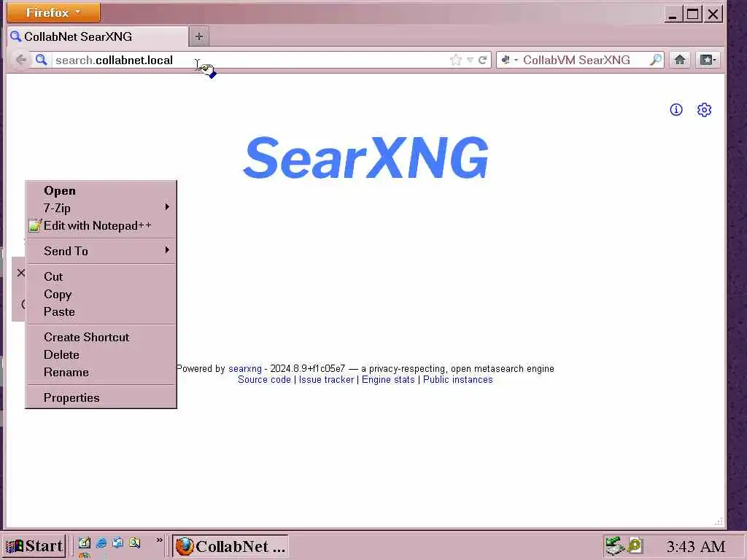The height and width of the screenshot is (560, 747).
Task: Launch Internet Explorer from quick launch
Action: click(101, 542)
